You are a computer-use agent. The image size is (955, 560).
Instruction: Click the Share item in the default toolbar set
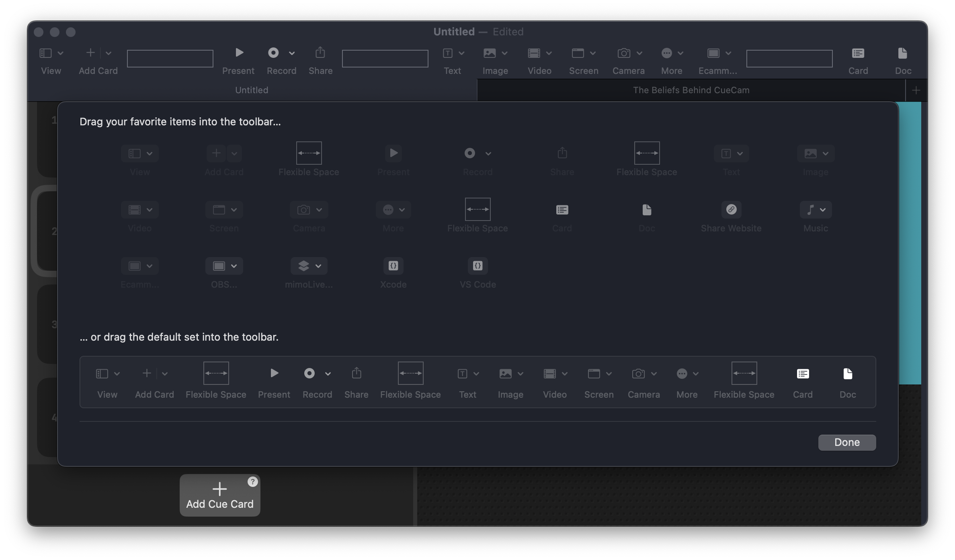pos(356,382)
